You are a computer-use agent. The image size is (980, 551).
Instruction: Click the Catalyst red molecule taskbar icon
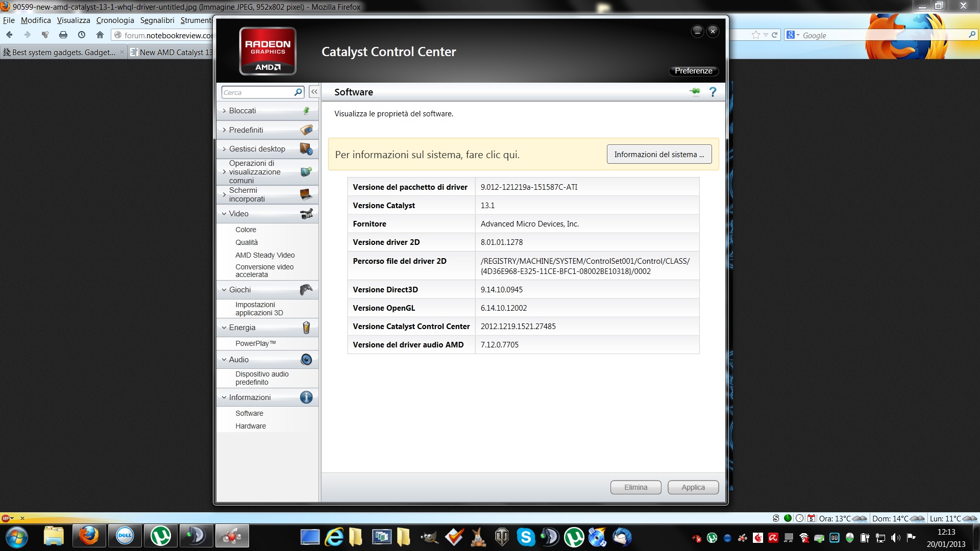click(x=232, y=537)
